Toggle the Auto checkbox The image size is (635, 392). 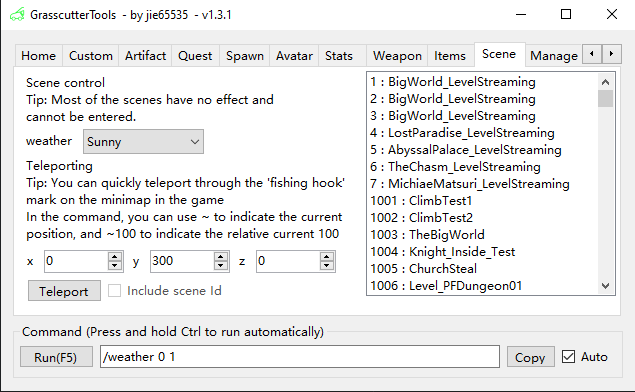[x=568, y=357]
